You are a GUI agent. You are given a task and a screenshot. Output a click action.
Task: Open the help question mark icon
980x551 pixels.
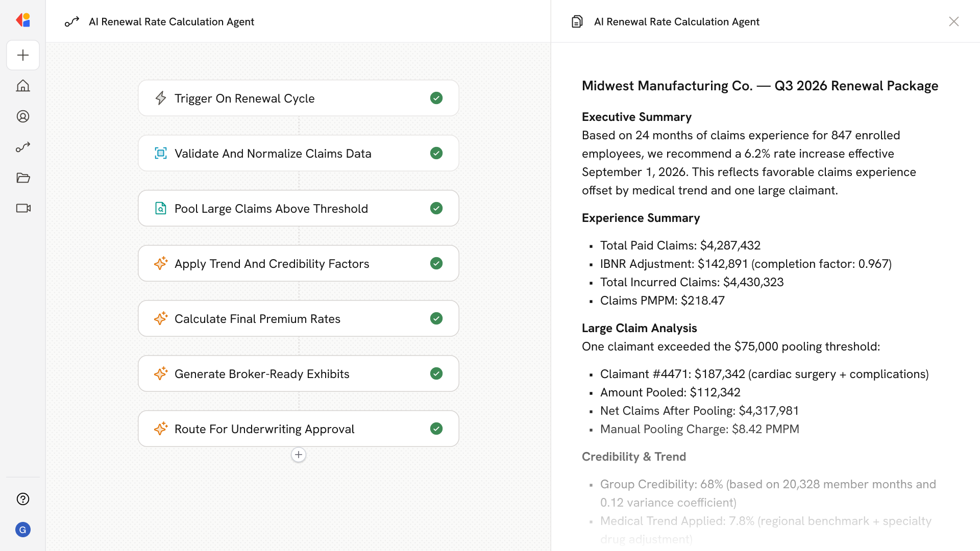point(23,499)
